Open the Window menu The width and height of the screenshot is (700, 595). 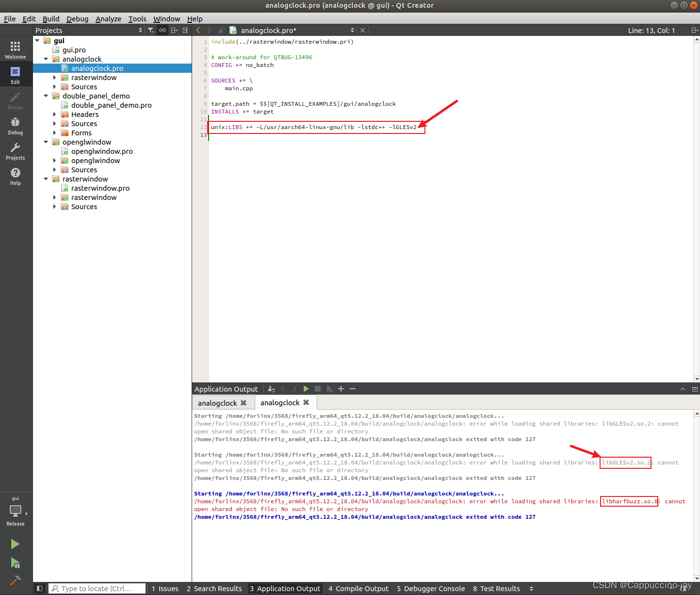pyautogui.click(x=166, y=18)
